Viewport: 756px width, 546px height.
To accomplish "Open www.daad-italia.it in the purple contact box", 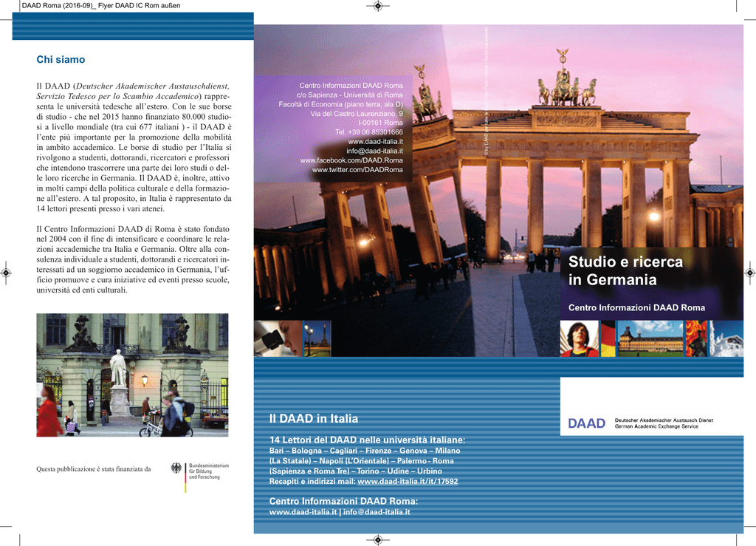I will tap(375, 141).
